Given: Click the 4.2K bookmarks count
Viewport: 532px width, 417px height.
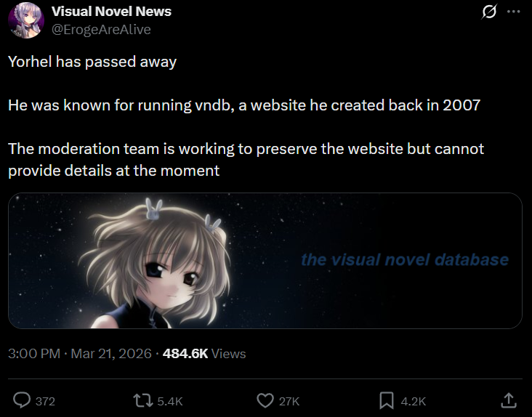Looking at the screenshot, I should tap(414, 402).
